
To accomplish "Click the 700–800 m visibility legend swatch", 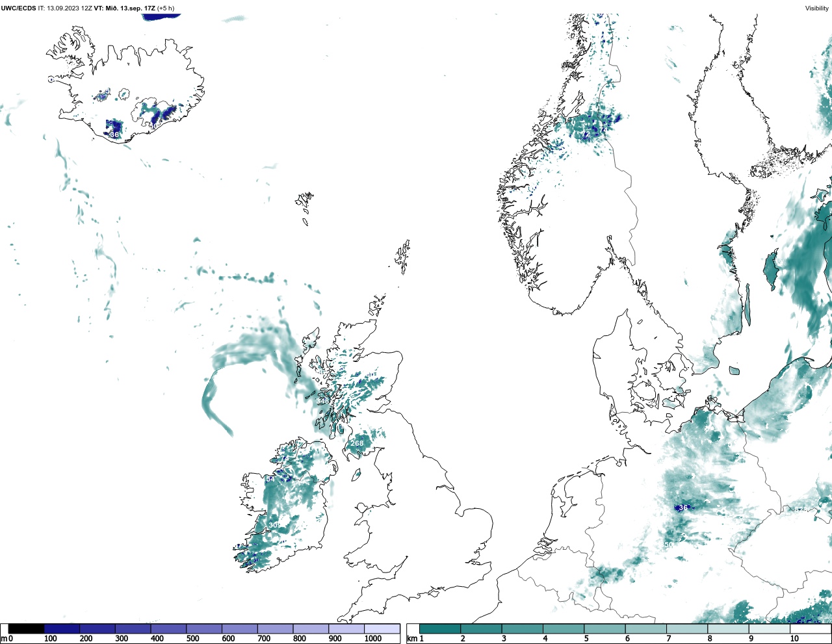I will [x=275, y=628].
